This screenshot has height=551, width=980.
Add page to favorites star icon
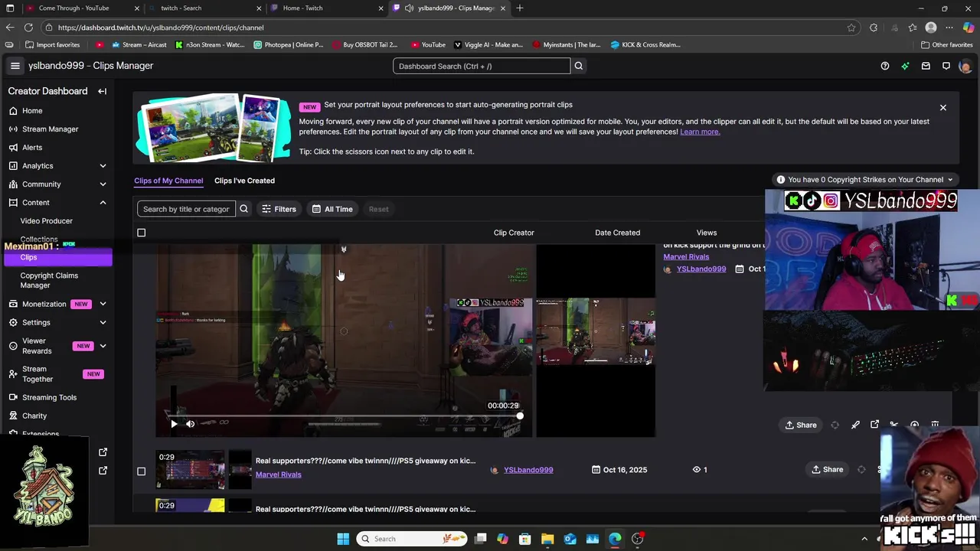point(851,28)
